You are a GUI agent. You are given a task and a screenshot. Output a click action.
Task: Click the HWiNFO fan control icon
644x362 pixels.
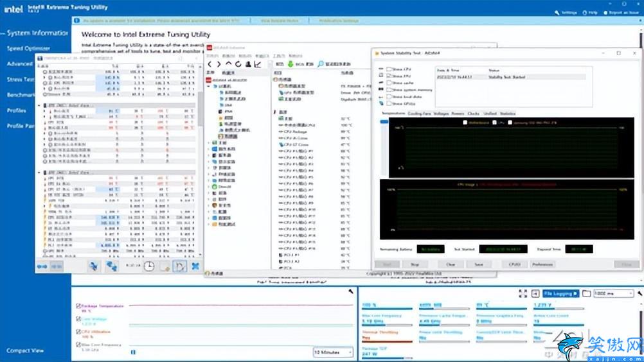tap(94, 266)
